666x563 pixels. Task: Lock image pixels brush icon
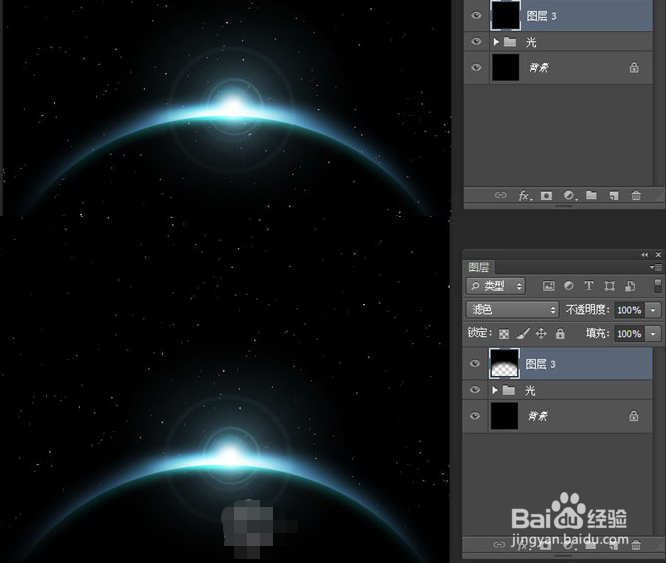(523, 334)
